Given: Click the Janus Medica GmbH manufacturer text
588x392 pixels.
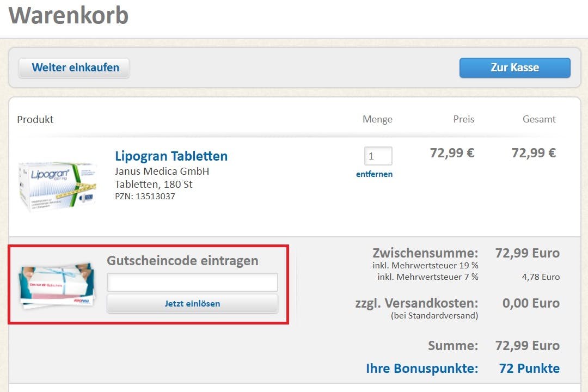Looking at the screenshot, I should (x=162, y=171).
